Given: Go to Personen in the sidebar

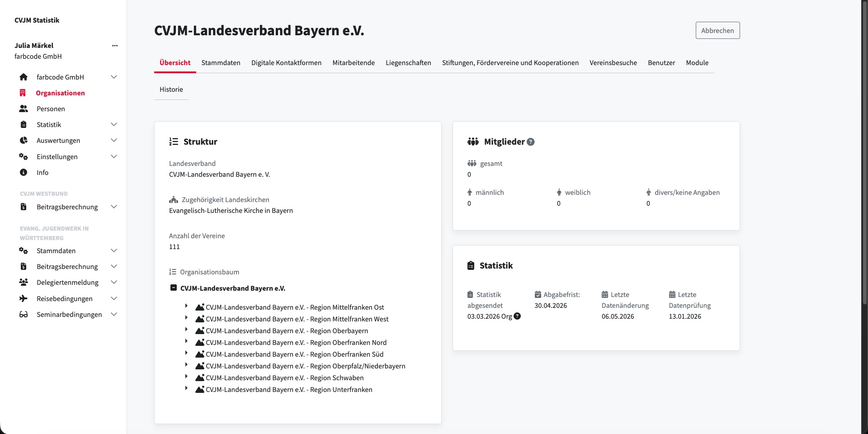Looking at the screenshot, I should [51, 108].
